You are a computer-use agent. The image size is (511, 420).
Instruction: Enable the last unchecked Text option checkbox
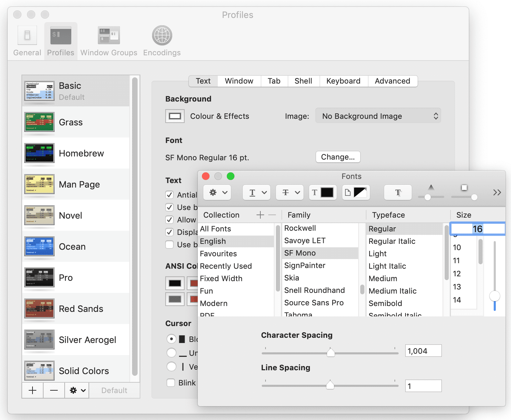point(169,245)
